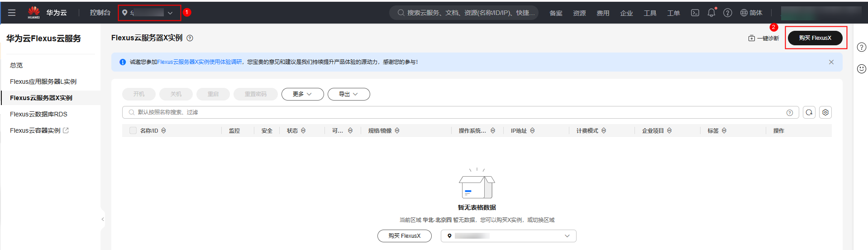The height and width of the screenshot is (250, 868).
Task: Click the help icon next to page title
Action: click(190, 38)
